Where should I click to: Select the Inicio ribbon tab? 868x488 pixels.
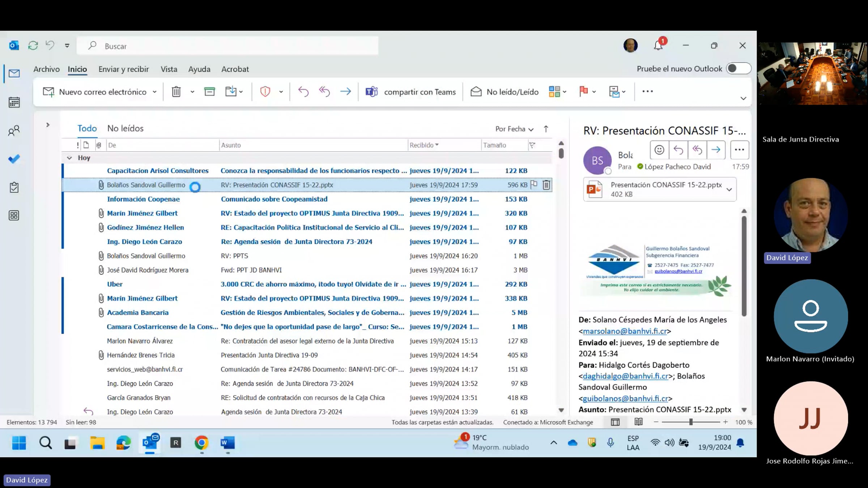pyautogui.click(x=77, y=69)
